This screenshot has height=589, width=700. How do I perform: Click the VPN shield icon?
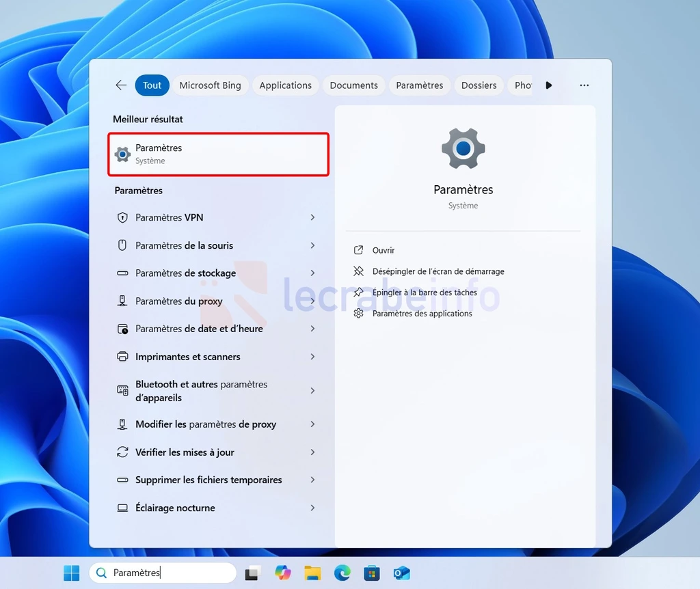coord(122,217)
